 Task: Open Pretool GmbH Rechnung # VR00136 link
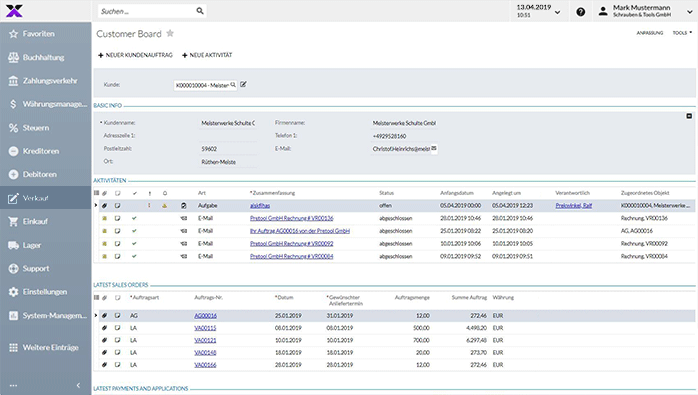(x=292, y=218)
